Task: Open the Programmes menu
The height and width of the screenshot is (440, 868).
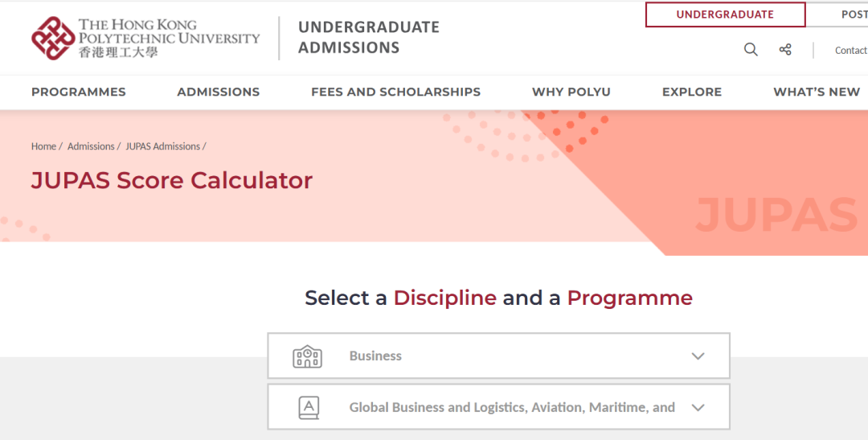Action: point(79,92)
